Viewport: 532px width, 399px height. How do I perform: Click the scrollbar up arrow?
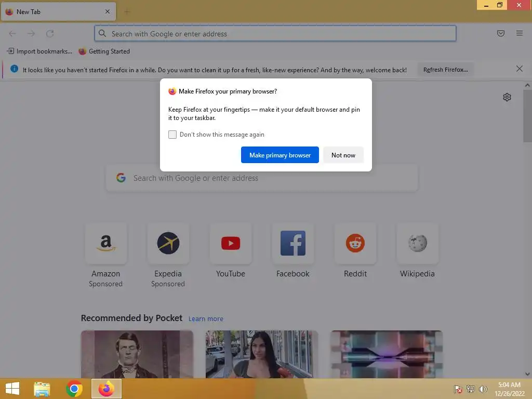click(x=527, y=86)
